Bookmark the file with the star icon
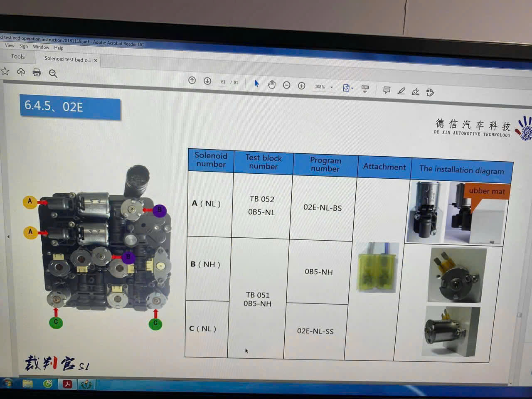This screenshot has width=532, height=399. tap(5, 71)
